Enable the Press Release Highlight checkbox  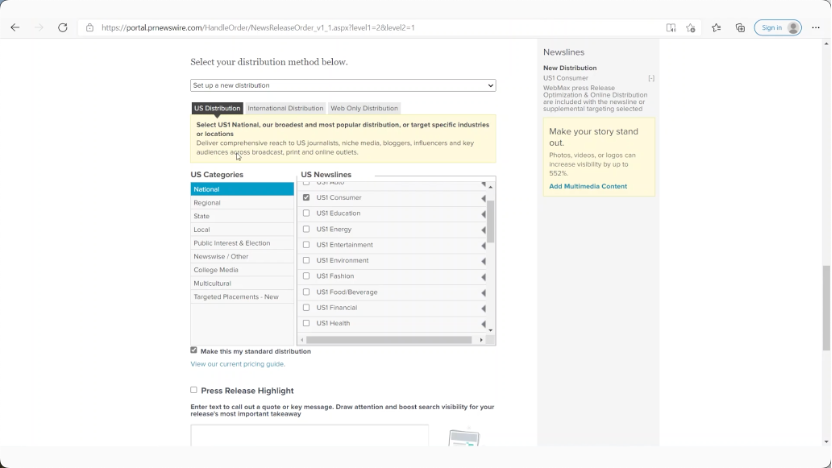194,390
